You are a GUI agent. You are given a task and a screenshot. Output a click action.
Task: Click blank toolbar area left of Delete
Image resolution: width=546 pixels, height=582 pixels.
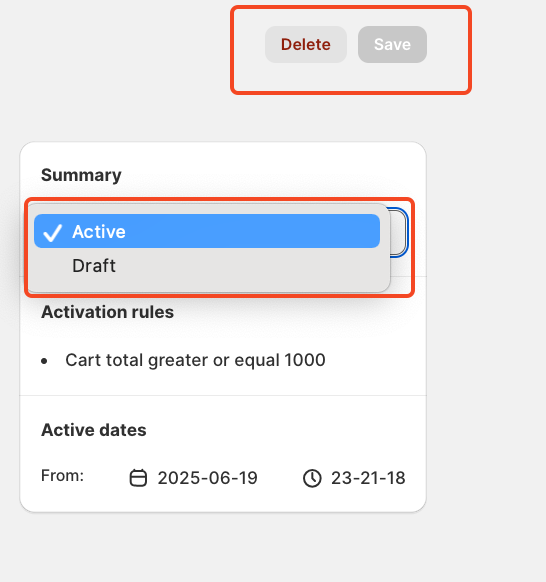pos(249,45)
